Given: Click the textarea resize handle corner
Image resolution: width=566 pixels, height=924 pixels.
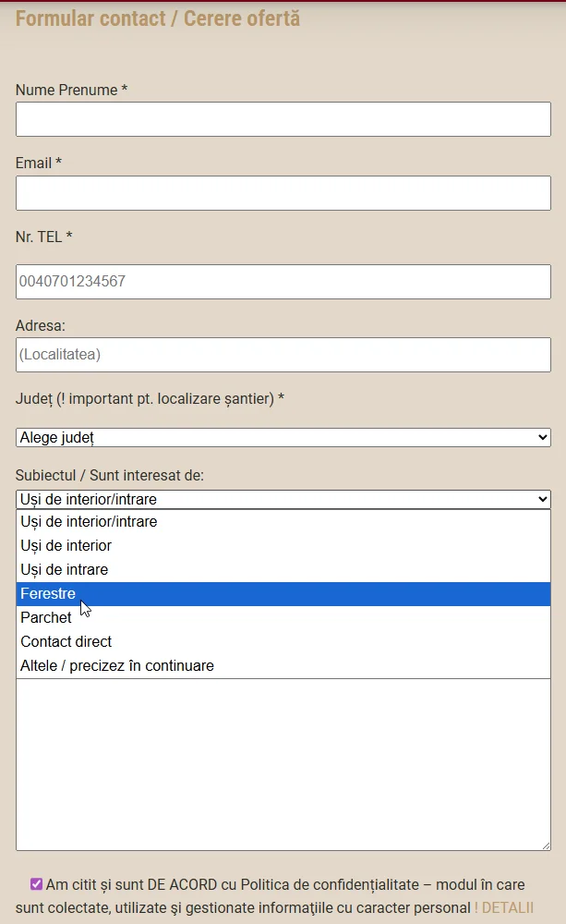Looking at the screenshot, I should click(x=546, y=845).
